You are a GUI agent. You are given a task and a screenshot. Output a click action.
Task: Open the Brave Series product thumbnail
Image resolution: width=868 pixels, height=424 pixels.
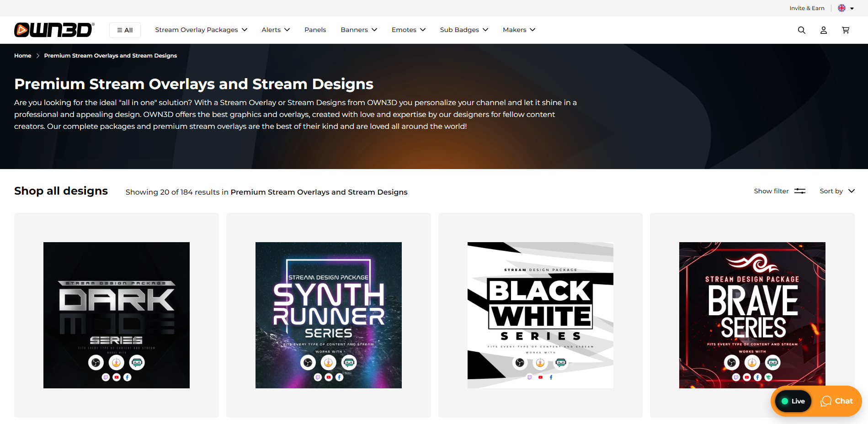[752, 315]
